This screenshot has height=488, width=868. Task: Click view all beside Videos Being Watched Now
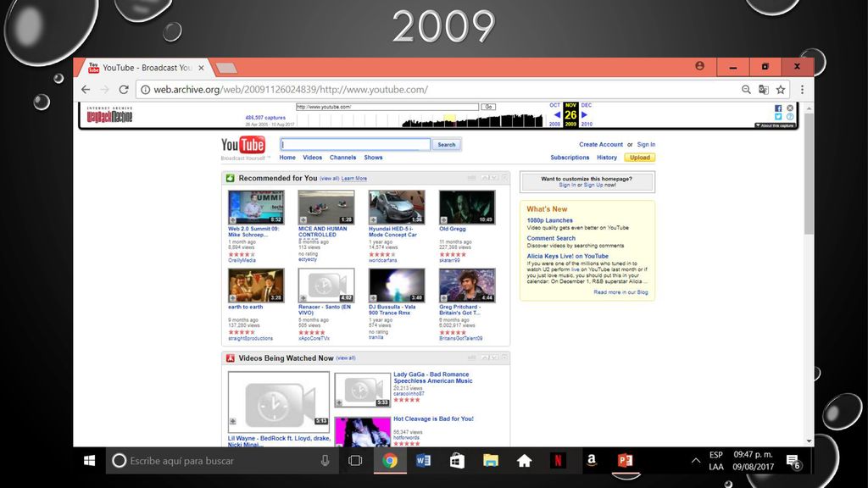[x=346, y=358]
